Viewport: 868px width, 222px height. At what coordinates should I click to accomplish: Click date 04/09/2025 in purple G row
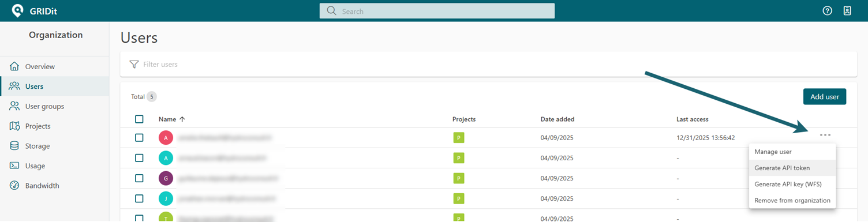[557, 178]
